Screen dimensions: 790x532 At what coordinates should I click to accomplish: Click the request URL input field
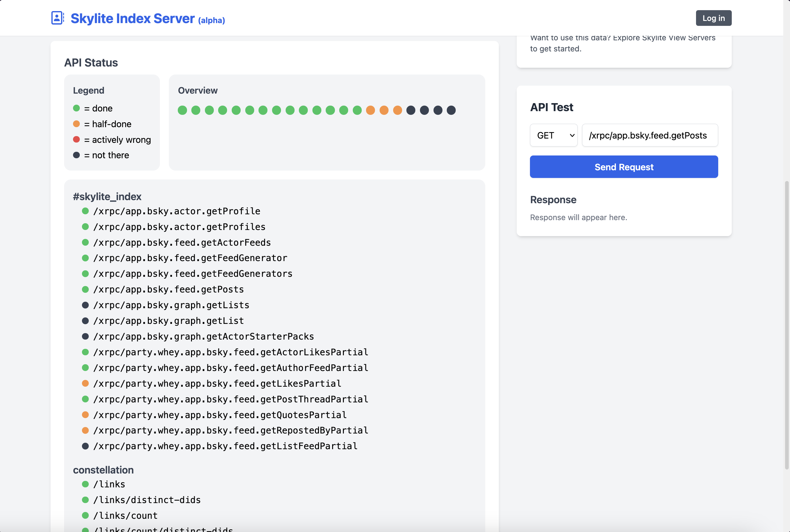tap(649, 135)
